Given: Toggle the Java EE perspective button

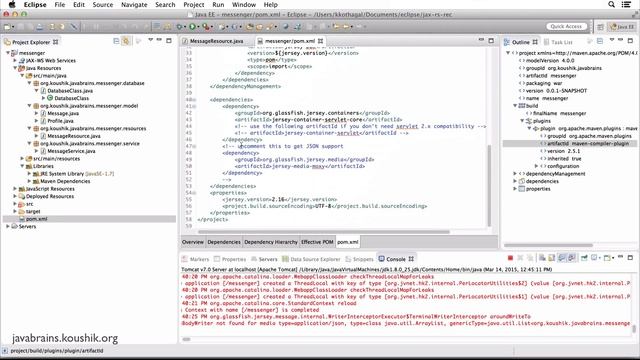Looking at the screenshot, I should (622, 27).
